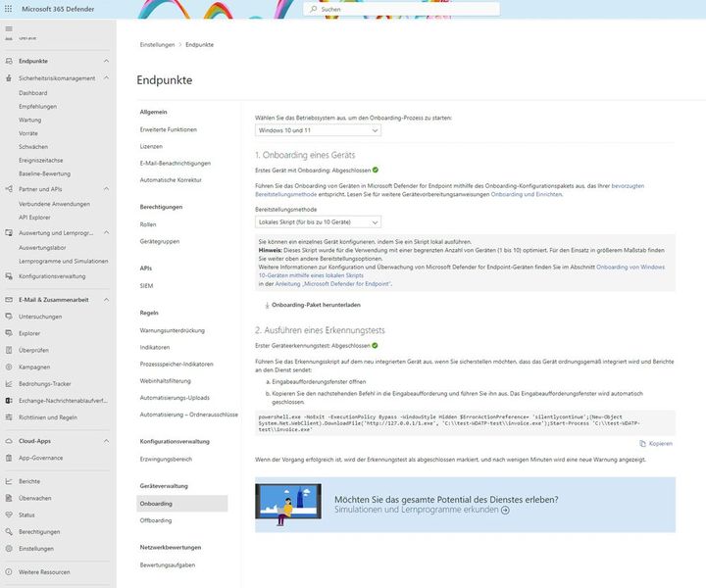
Task: Collapse the Partner und APIs chevron
Action: click(106, 189)
